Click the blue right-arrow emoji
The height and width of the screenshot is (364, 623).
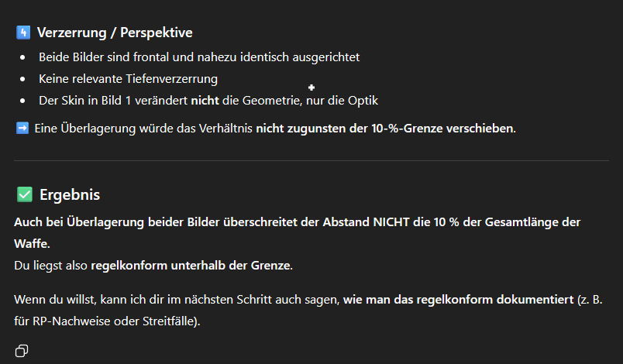point(22,128)
